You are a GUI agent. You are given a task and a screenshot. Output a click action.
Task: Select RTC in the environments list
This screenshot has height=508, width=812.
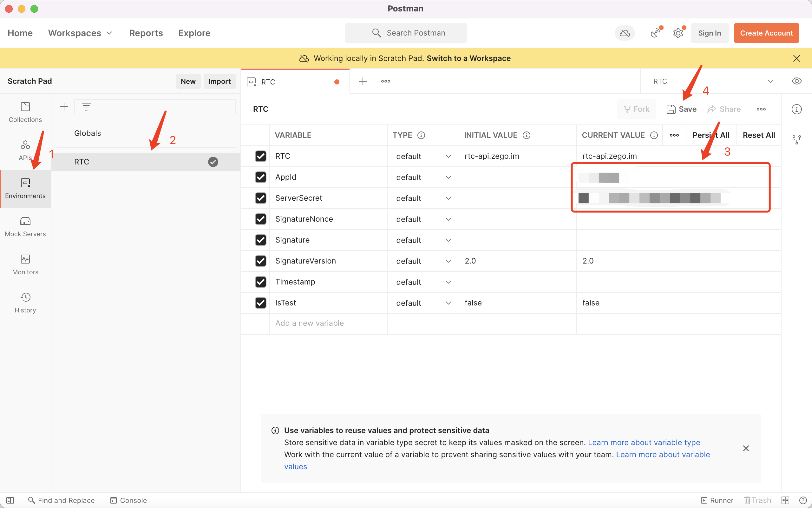(146, 162)
